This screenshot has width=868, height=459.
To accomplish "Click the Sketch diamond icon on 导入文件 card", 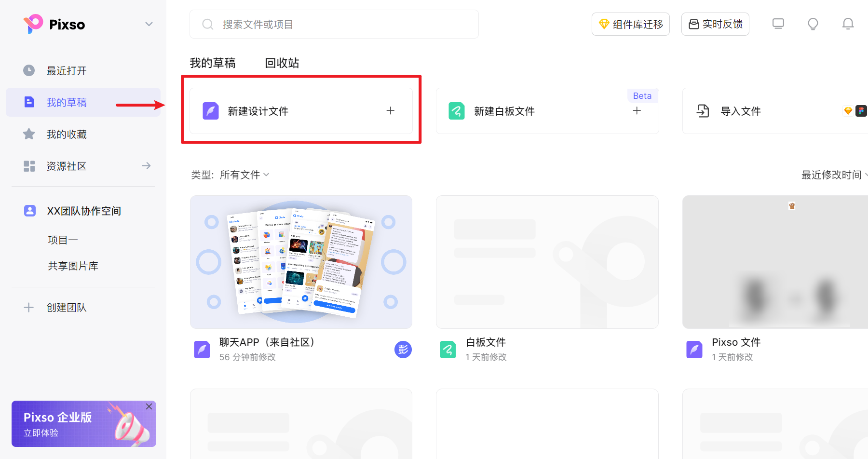I will 848,111.
